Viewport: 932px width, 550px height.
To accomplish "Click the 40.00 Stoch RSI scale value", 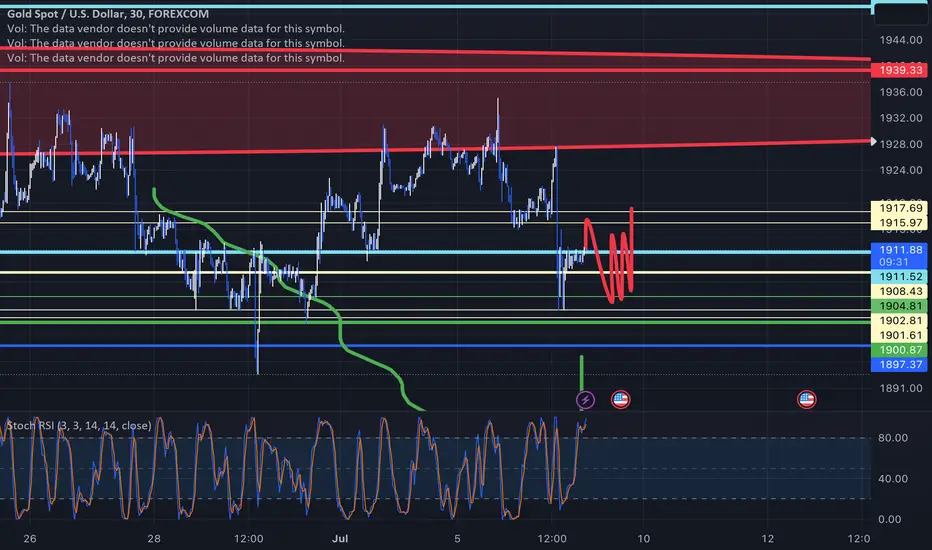I will pyautogui.click(x=893, y=479).
